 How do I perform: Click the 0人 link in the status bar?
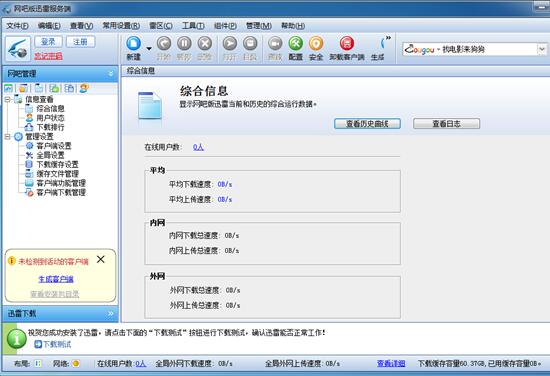(x=141, y=363)
